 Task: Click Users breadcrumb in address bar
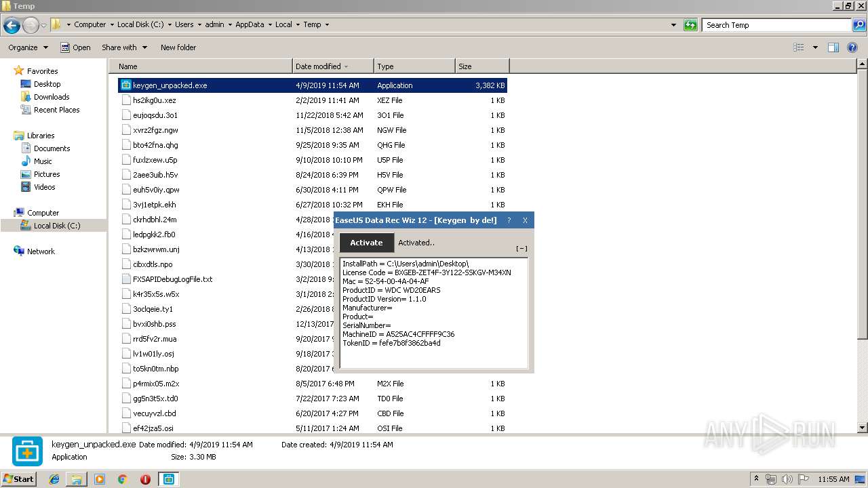(x=184, y=24)
